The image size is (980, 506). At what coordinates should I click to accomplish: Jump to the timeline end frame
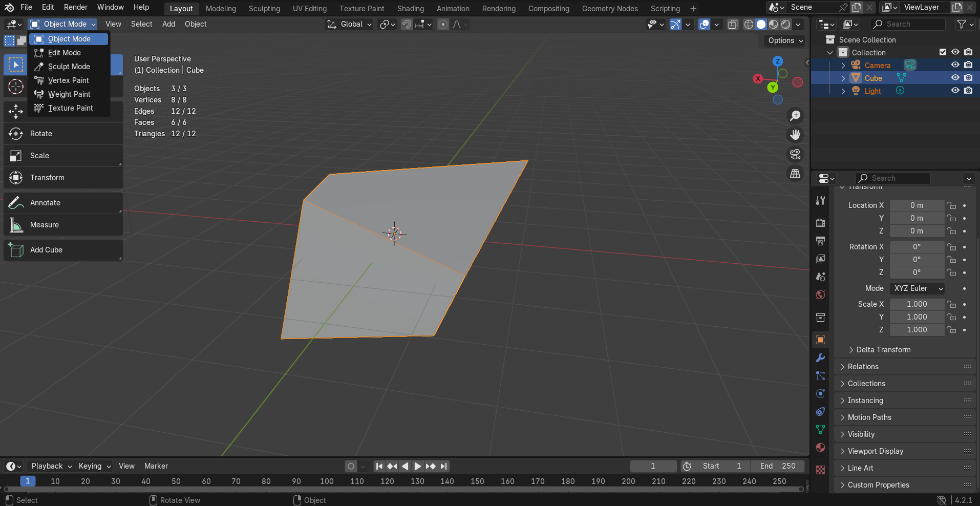444,466
